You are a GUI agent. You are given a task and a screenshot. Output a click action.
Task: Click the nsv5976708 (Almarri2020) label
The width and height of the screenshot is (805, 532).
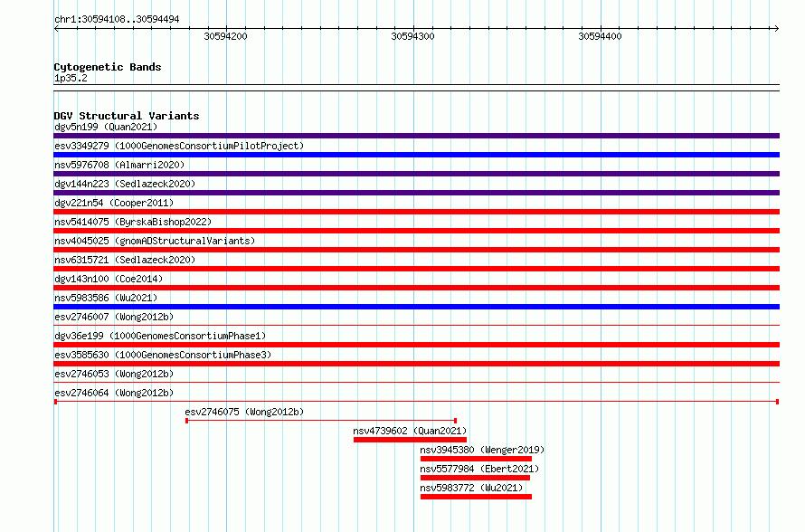(119, 165)
